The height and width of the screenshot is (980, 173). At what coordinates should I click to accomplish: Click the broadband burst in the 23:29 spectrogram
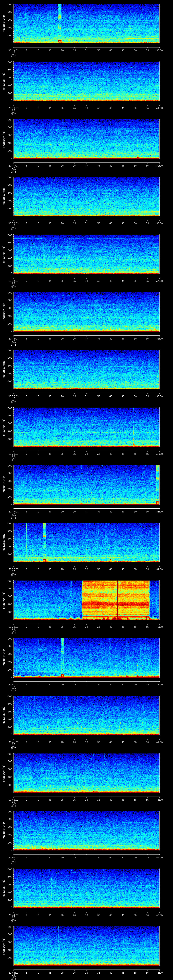(60, 17)
